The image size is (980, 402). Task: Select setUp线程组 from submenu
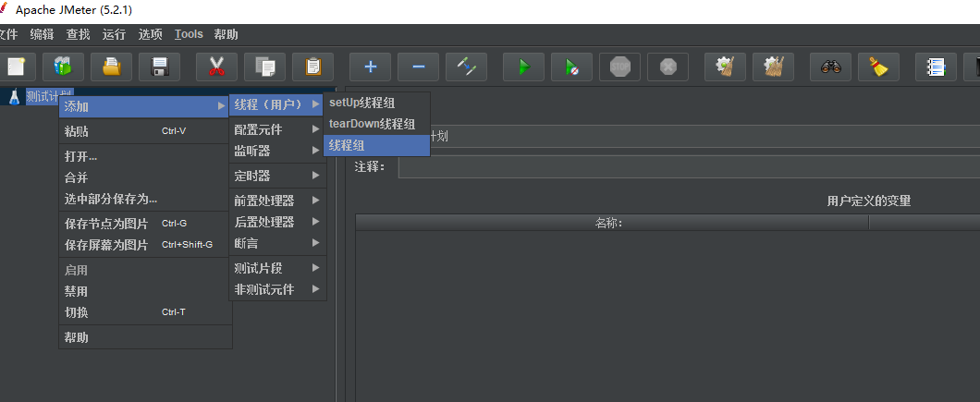377,103
